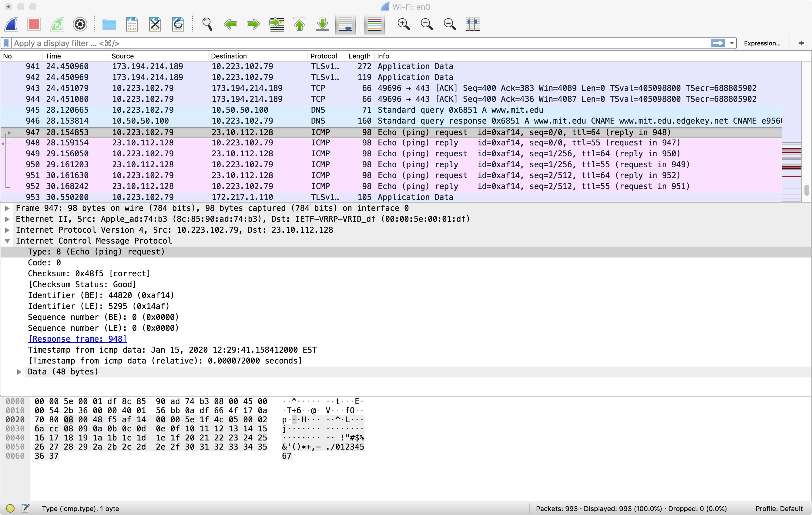Go back to previous packet arrow
This screenshot has width=812, height=515.
(x=230, y=24)
